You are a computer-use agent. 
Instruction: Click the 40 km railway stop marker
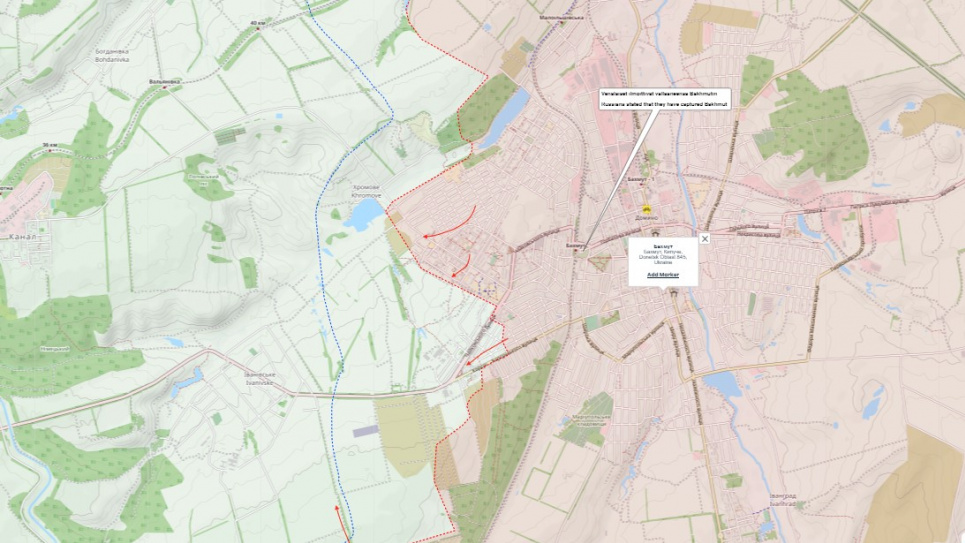[259, 27]
